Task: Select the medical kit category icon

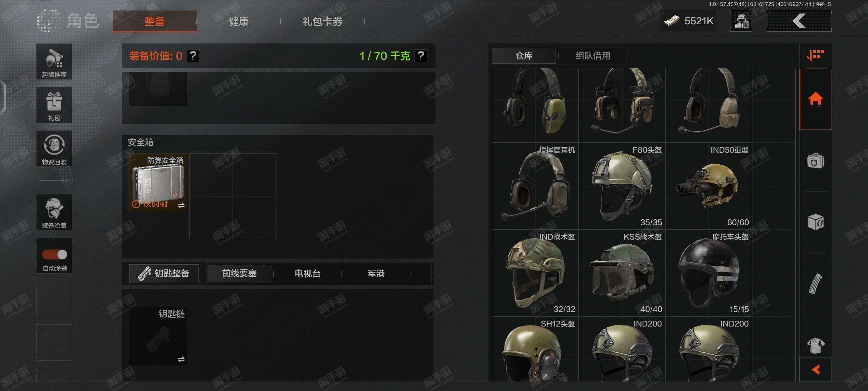Action: pyautogui.click(x=816, y=161)
